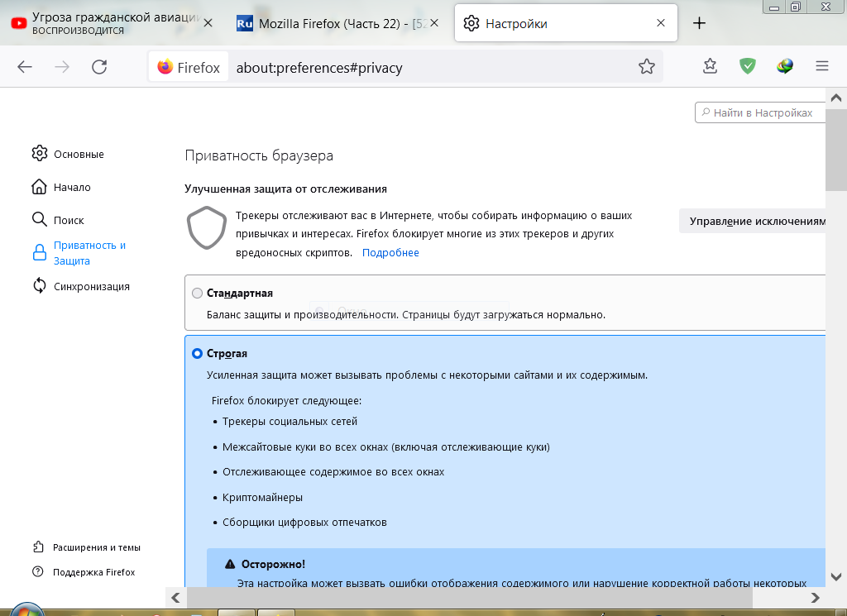Screen dimensions: 847x616
Task: Click the puzzle icon beside Расширения и темы
Action: [38, 547]
